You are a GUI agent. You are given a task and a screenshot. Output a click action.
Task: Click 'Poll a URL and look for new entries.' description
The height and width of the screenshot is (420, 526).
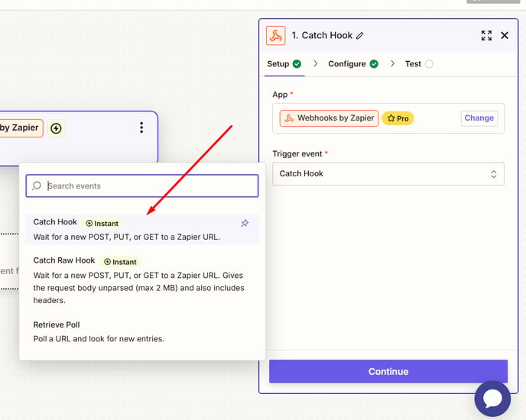tap(99, 339)
